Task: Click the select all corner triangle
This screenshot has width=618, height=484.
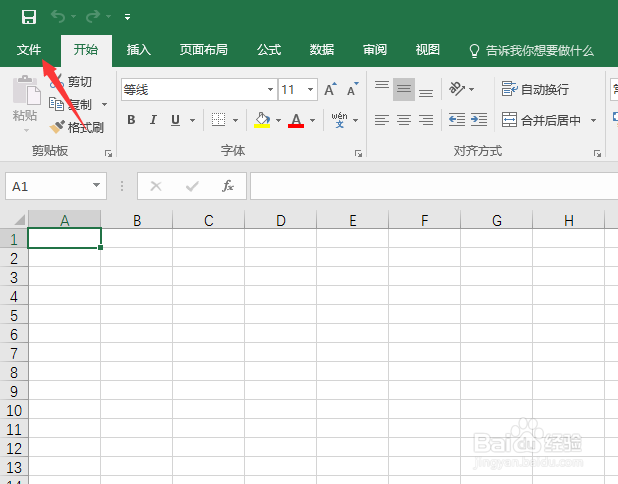Action: point(18,220)
